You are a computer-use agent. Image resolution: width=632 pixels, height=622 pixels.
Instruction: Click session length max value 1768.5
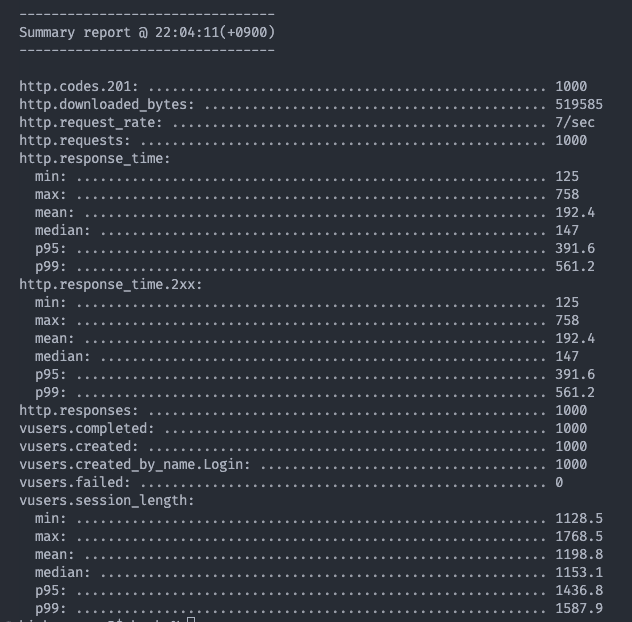point(578,536)
